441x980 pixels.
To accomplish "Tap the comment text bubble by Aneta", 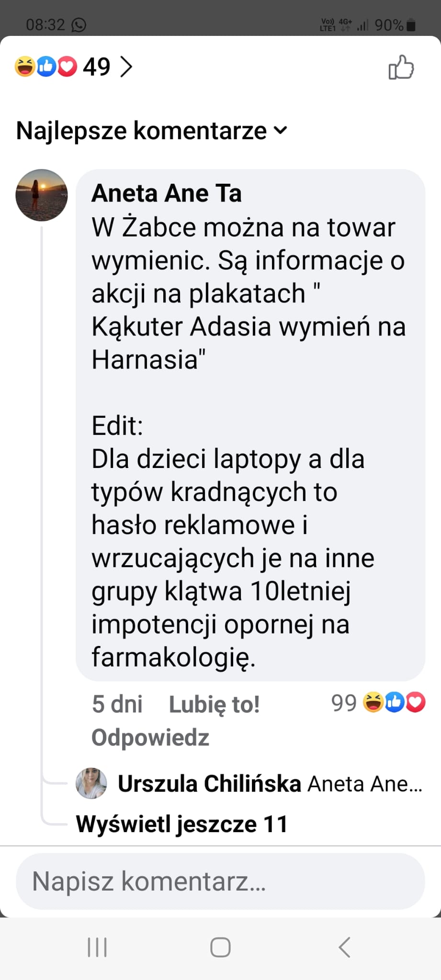I will click(250, 425).
